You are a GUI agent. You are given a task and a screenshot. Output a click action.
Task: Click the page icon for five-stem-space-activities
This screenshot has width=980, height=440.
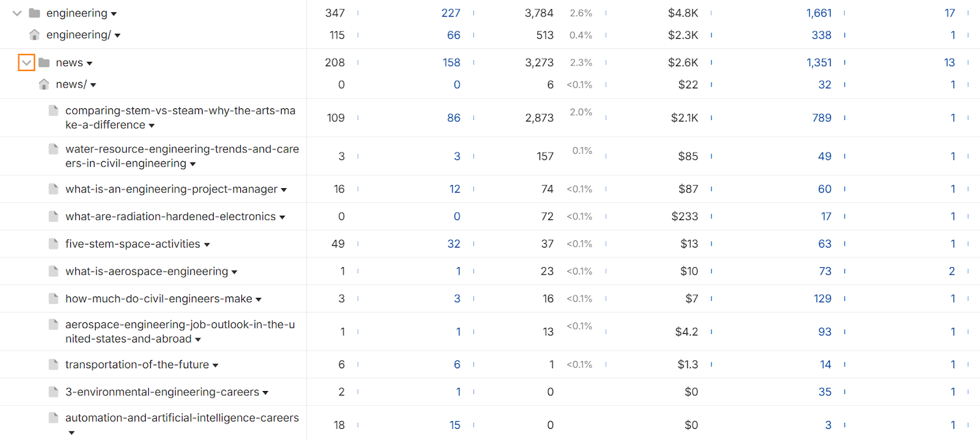pyautogui.click(x=54, y=243)
